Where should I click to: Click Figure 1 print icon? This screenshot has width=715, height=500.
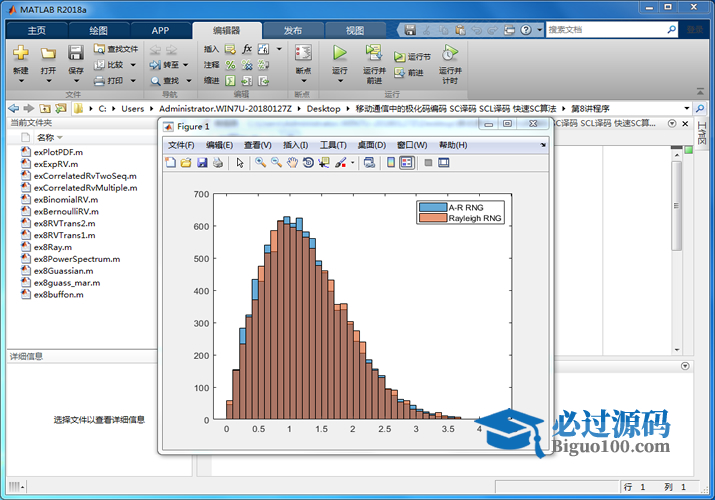point(218,162)
